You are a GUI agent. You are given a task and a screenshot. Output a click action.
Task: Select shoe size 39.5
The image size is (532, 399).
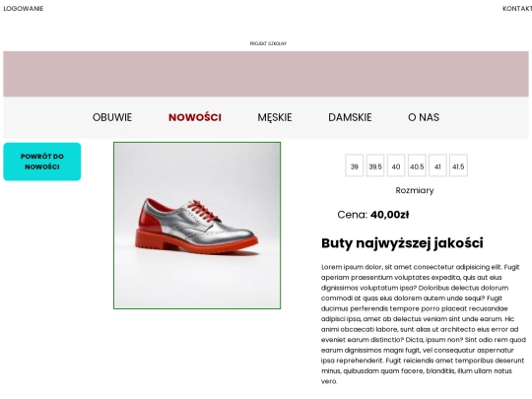(x=375, y=166)
